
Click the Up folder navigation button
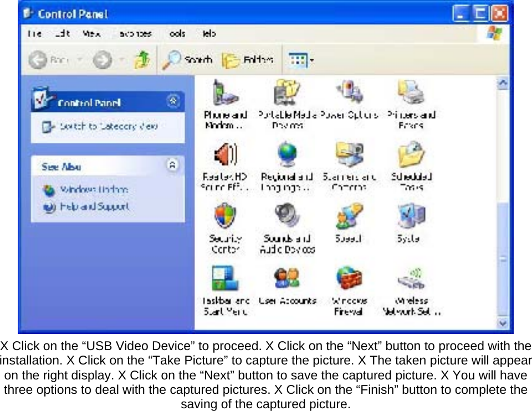pos(142,59)
